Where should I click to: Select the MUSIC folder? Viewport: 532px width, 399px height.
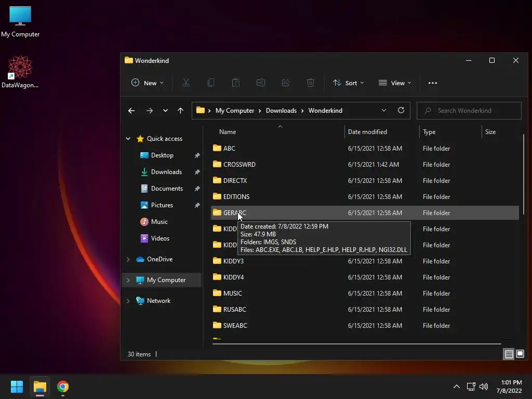[x=365, y=293]
